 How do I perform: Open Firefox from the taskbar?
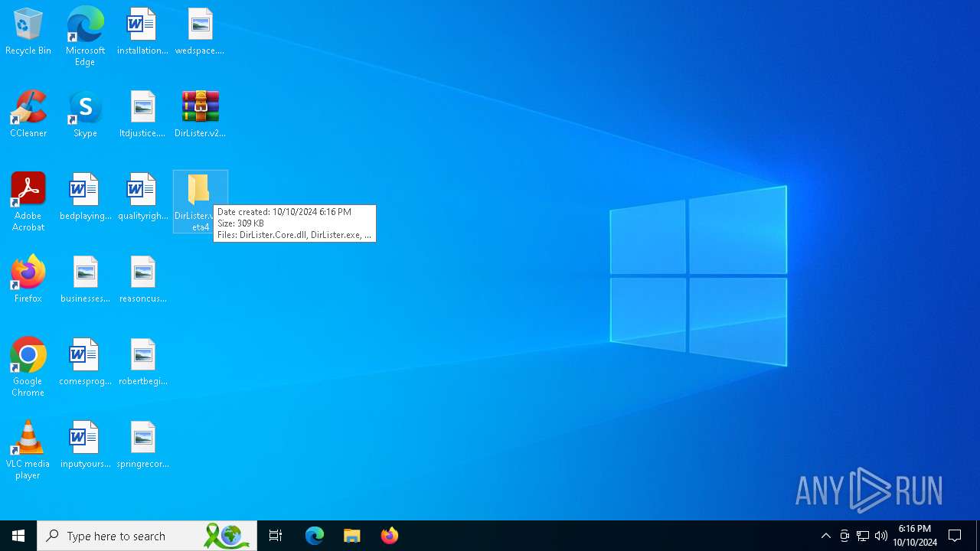[x=390, y=536]
